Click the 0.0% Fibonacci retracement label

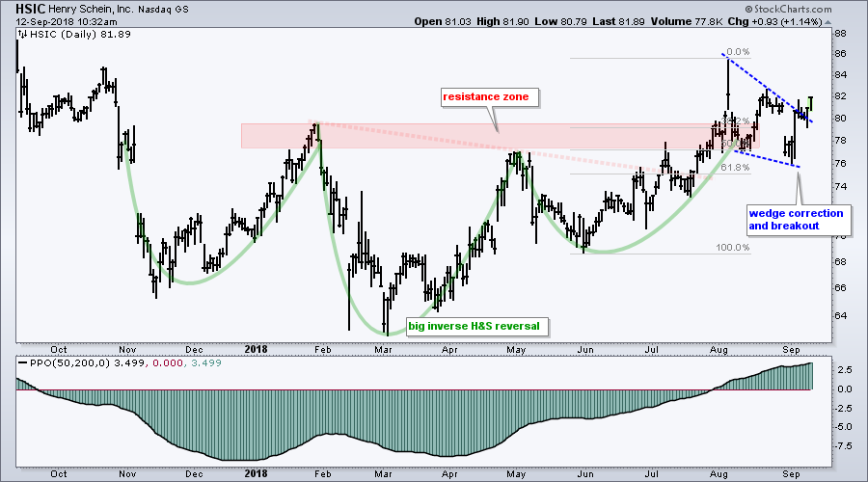pyautogui.click(x=739, y=52)
